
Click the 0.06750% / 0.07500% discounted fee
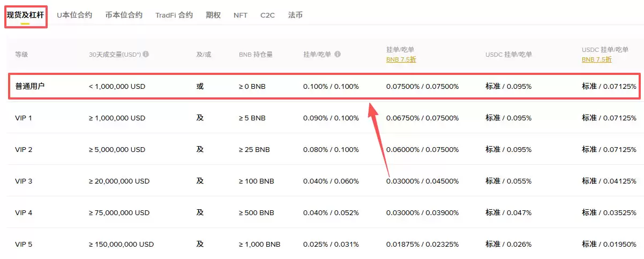pyautogui.click(x=422, y=118)
